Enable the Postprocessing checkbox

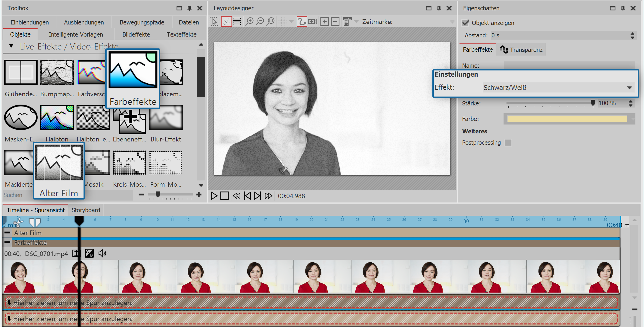pos(508,143)
